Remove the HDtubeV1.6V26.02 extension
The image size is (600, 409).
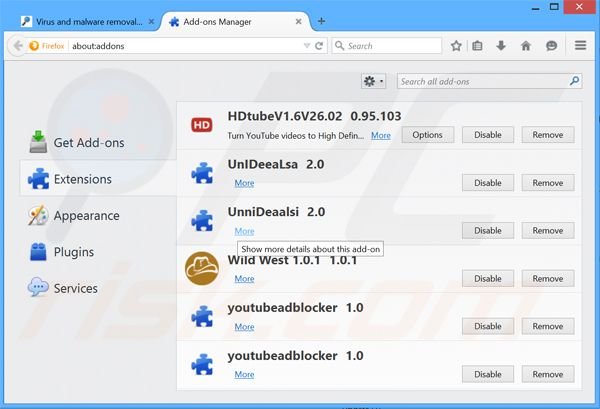(548, 135)
